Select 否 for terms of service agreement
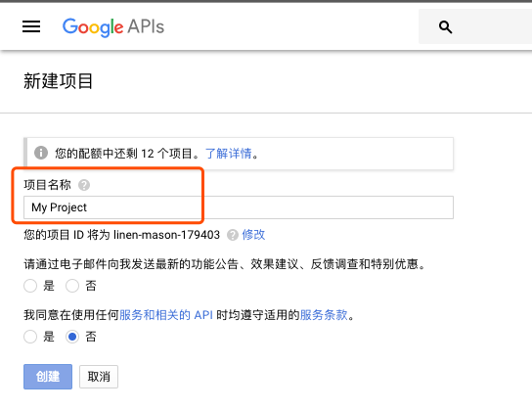 click(72, 337)
